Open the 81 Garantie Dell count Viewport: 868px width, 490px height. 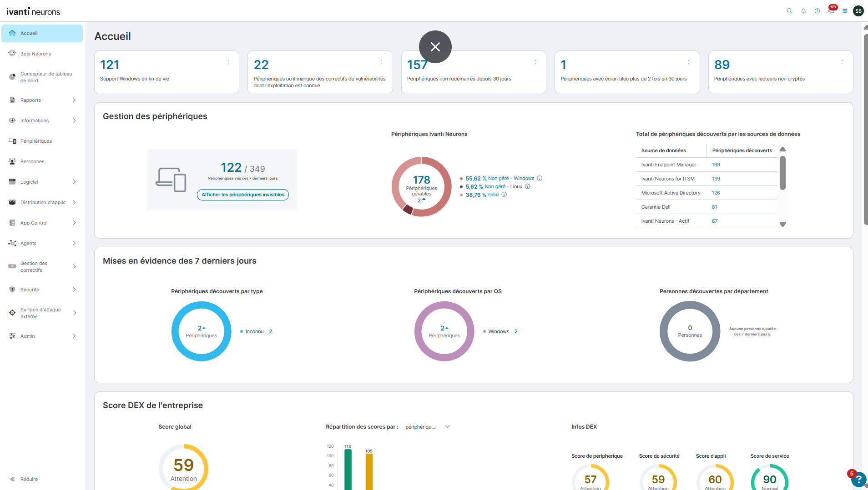pos(715,207)
